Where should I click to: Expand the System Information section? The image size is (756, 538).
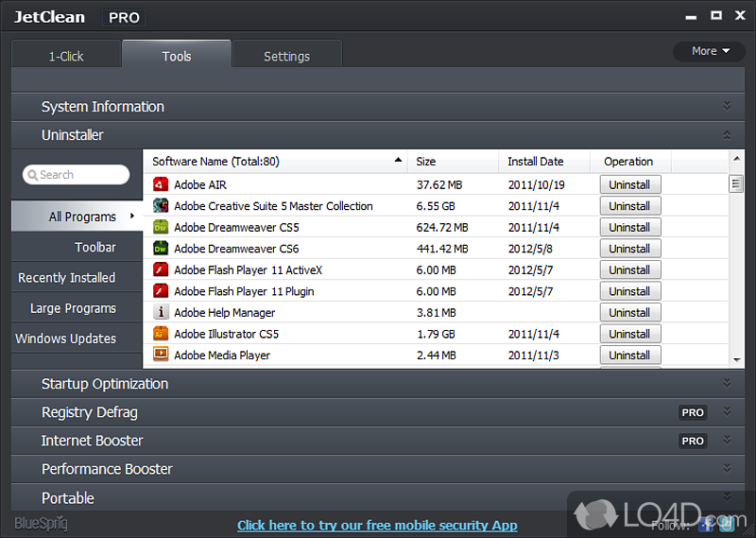point(727,106)
